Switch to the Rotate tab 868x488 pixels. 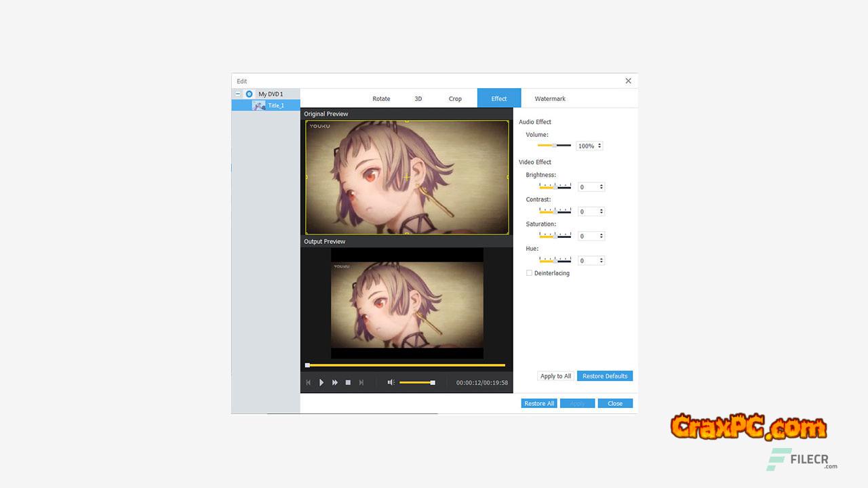(x=381, y=98)
